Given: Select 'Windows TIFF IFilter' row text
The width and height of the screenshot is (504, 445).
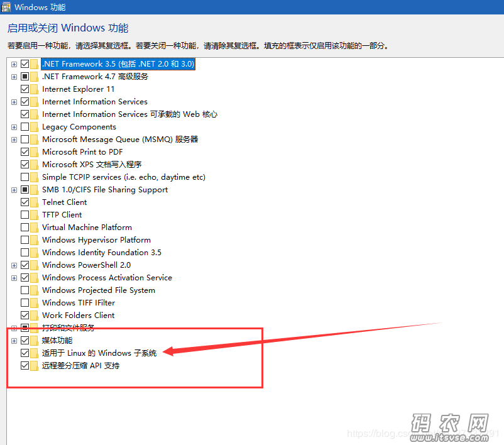Looking at the screenshot, I should tap(79, 302).
